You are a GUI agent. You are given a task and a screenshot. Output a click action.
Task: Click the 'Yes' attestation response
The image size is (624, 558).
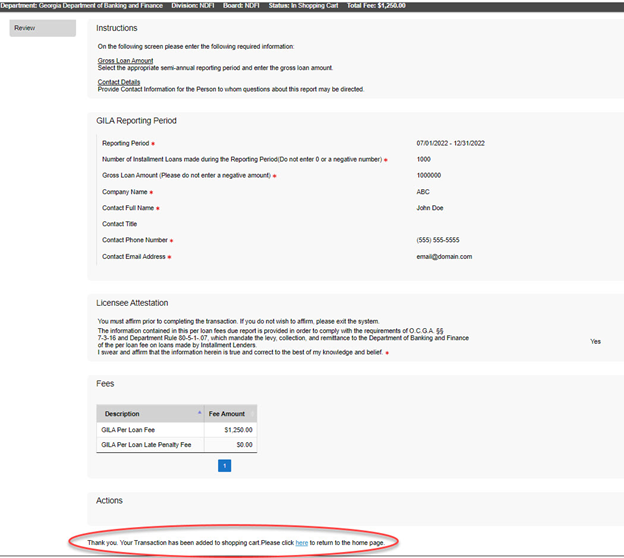[x=595, y=341]
